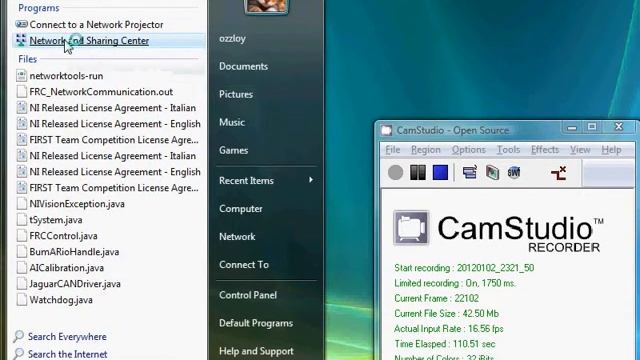Click Search the Internet
This screenshot has height=360, width=640.
67,354
